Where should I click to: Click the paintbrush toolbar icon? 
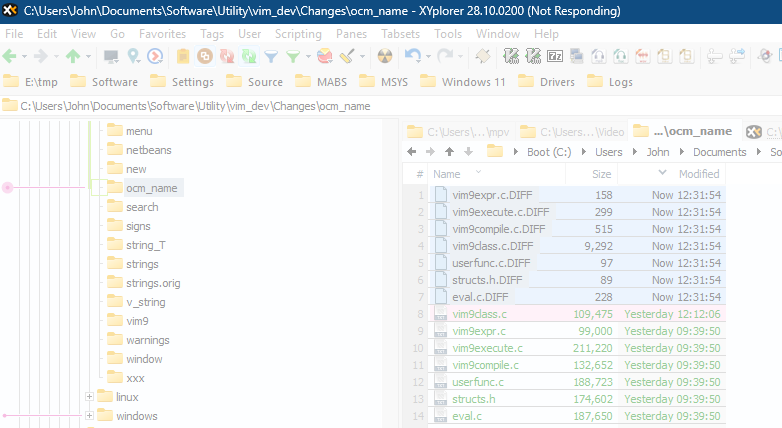point(348,57)
